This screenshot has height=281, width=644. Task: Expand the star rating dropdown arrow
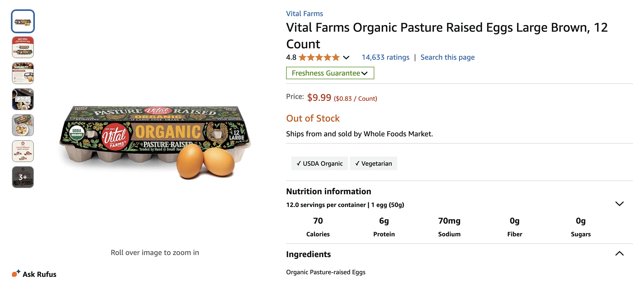346,57
